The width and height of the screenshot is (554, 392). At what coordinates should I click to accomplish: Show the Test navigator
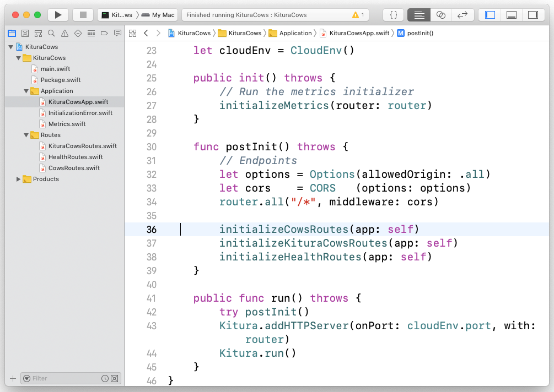pos(78,33)
